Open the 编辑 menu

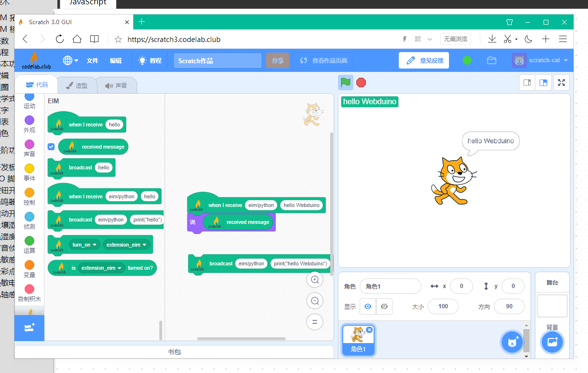tap(115, 61)
